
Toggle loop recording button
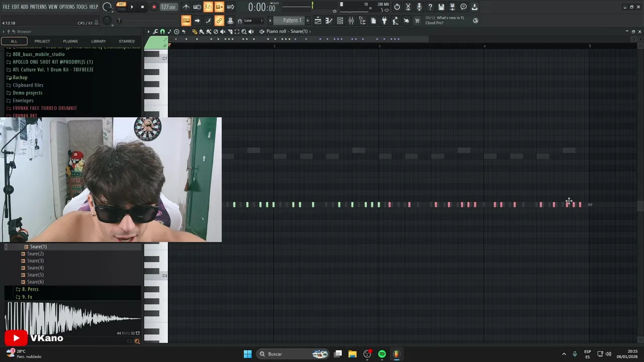coord(230,7)
